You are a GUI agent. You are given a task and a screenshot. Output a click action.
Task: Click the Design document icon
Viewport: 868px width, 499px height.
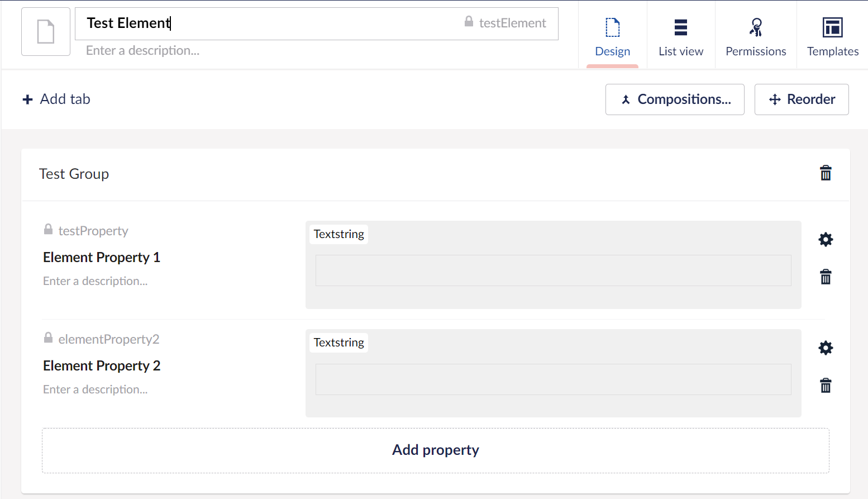[612, 27]
